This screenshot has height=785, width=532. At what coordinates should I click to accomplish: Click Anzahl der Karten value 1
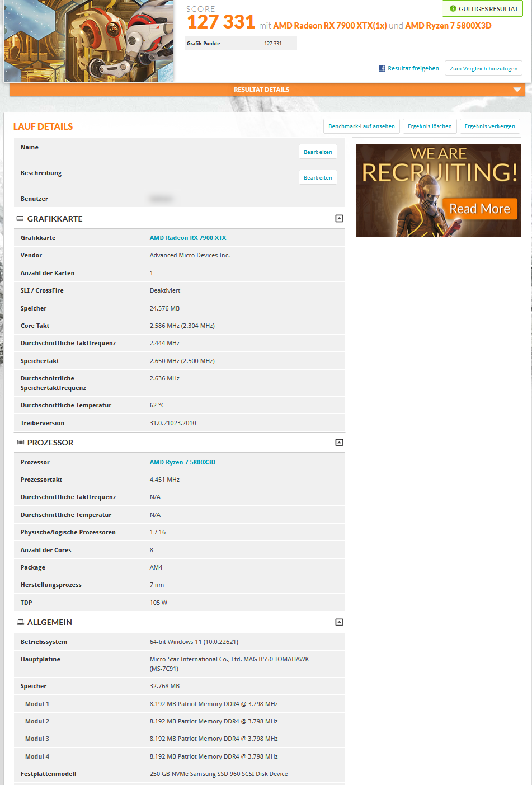tap(152, 273)
